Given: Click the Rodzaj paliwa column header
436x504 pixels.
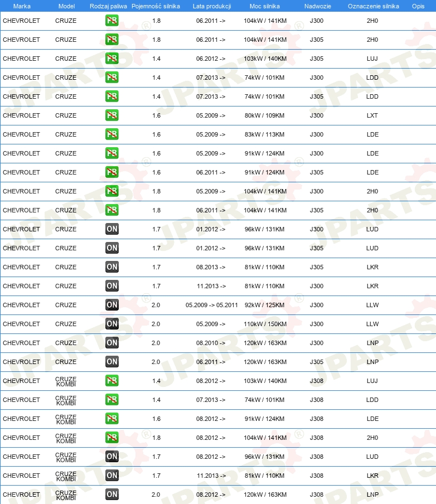Looking at the screenshot, I should pos(108,6).
